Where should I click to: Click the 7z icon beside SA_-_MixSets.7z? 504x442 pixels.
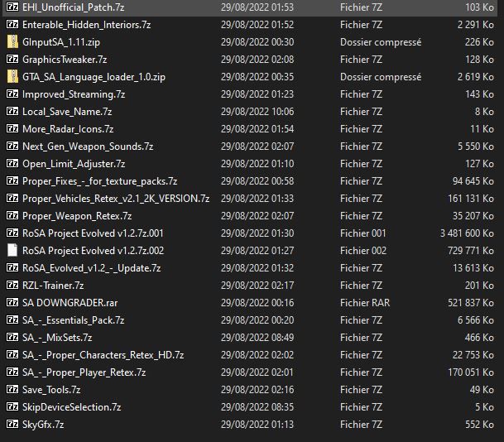coord(12,337)
